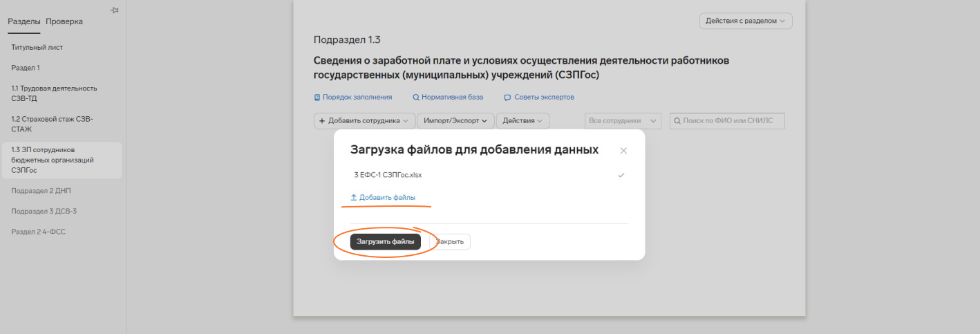This screenshot has height=334, width=980.
Task: Open 1.1 Трудовая деятельность СЗВ-ТД
Action: (54, 93)
